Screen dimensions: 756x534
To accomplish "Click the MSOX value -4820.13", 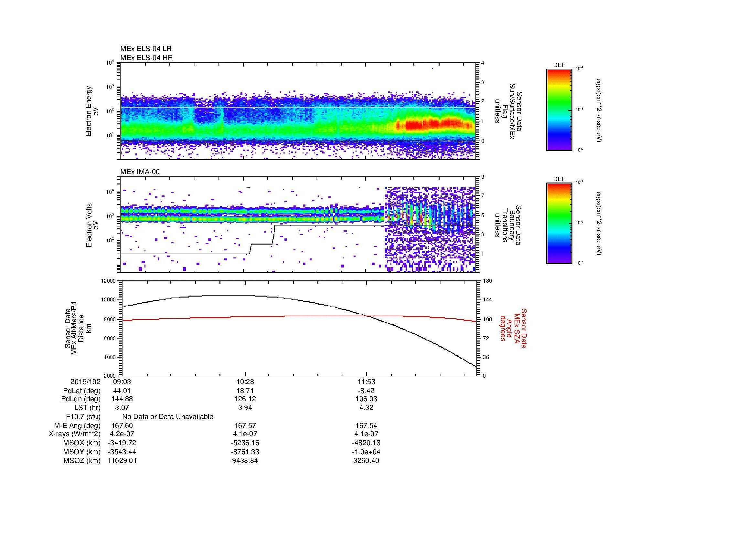I will point(366,443).
